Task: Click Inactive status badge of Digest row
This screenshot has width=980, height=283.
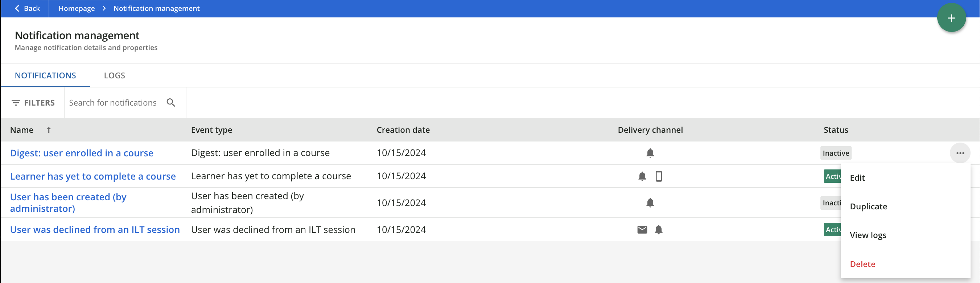Action: click(x=836, y=153)
